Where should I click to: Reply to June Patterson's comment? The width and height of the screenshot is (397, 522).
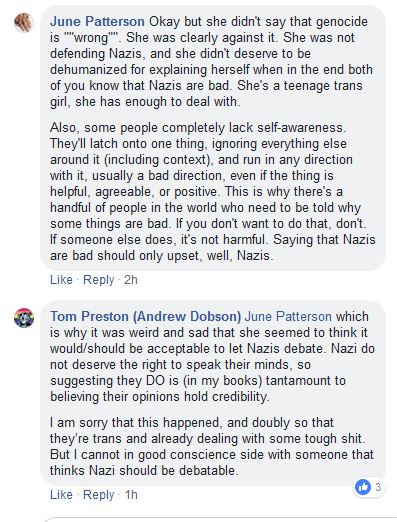[98, 279]
